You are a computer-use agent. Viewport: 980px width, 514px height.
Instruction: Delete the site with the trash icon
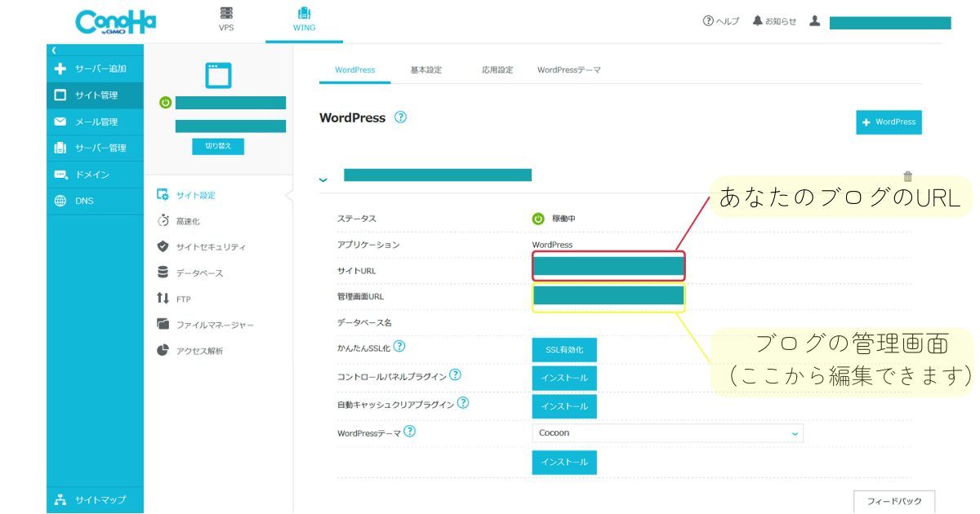click(908, 176)
